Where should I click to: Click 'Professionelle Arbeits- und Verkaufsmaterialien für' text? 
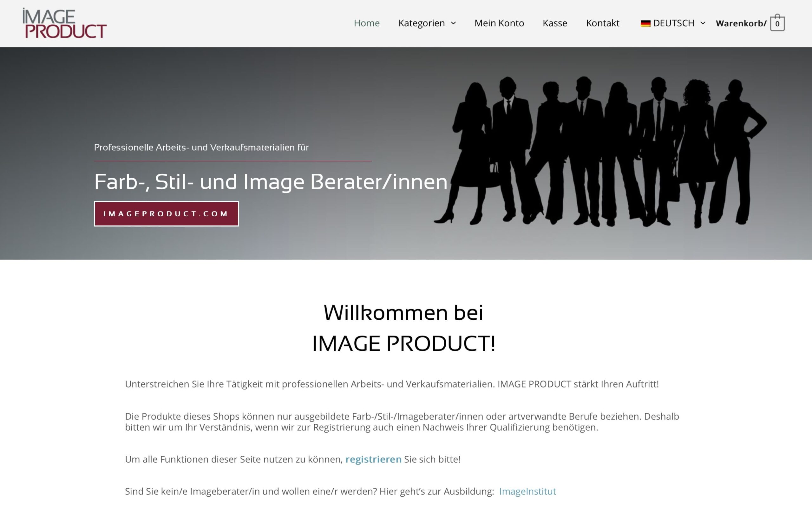(201, 147)
